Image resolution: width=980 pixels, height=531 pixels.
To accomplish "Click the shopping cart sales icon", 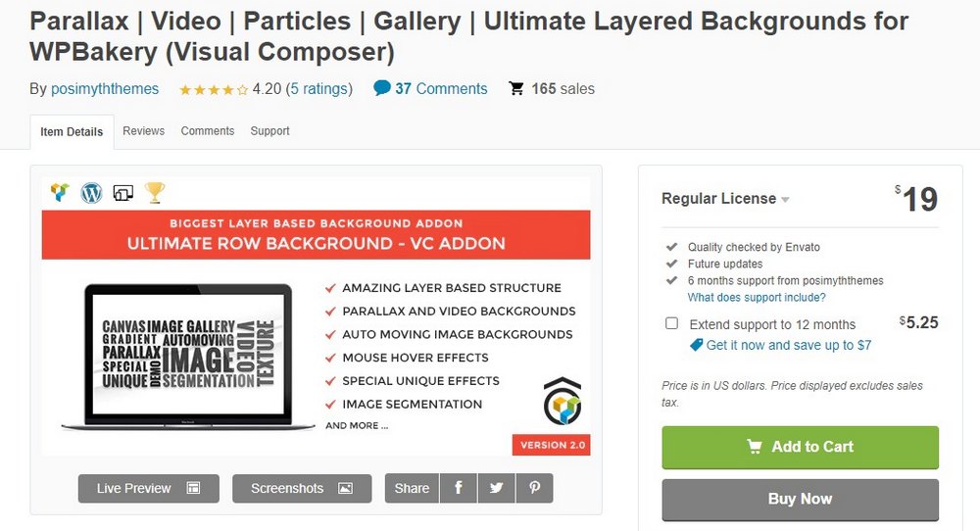I will point(516,89).
